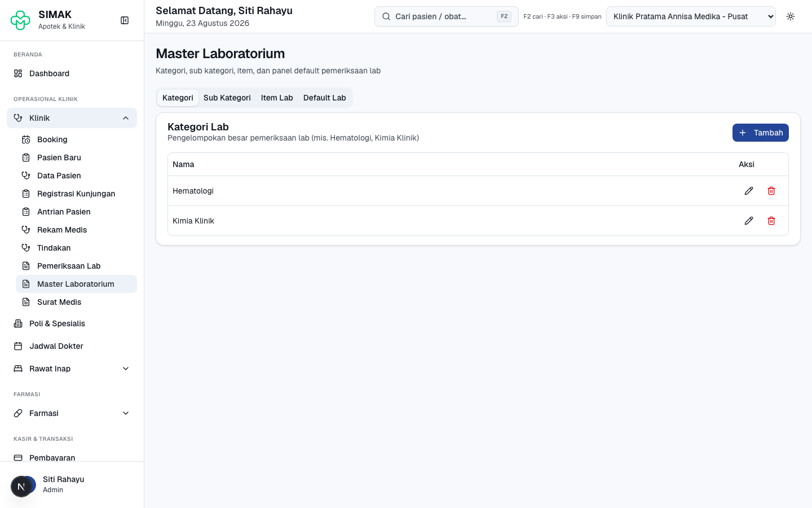Collapse the sidebar panel toggle icon
Screen dimensions: 812x508
click(x=125, y=20)
